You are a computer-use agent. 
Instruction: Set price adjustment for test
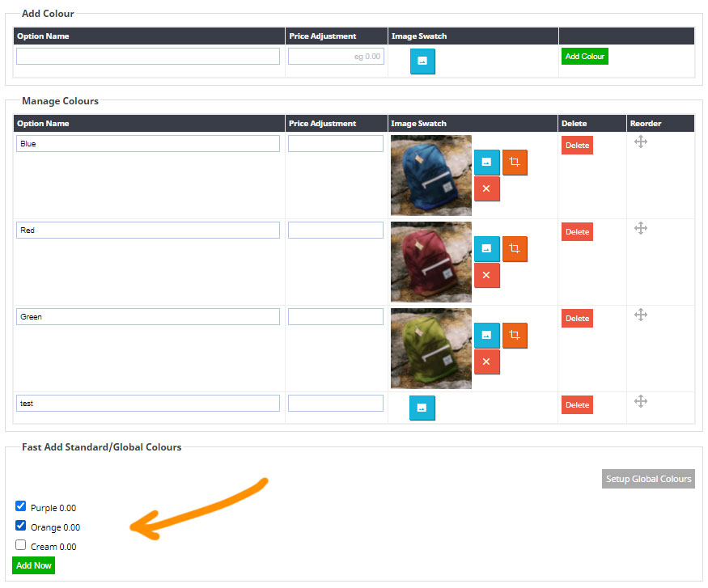tap(336, 404)
